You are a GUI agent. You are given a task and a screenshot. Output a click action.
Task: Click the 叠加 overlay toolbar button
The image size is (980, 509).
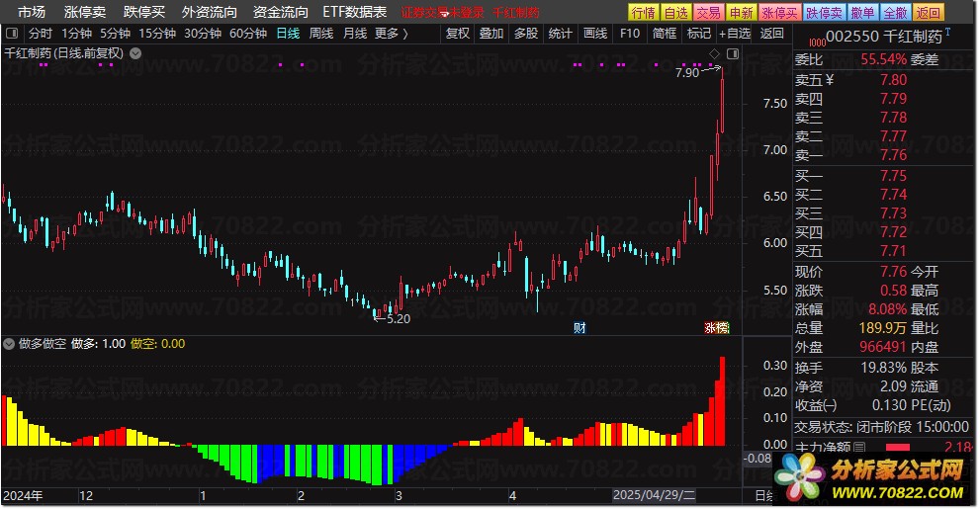(x=491, y=33)
